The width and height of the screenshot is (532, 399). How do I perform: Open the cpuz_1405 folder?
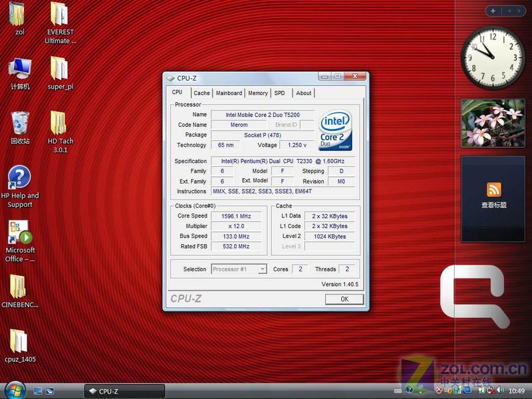pos(20,346)
